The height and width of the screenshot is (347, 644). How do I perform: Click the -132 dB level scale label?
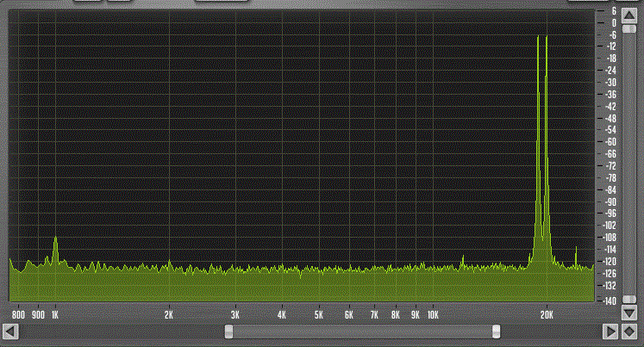tap(610, 285)
